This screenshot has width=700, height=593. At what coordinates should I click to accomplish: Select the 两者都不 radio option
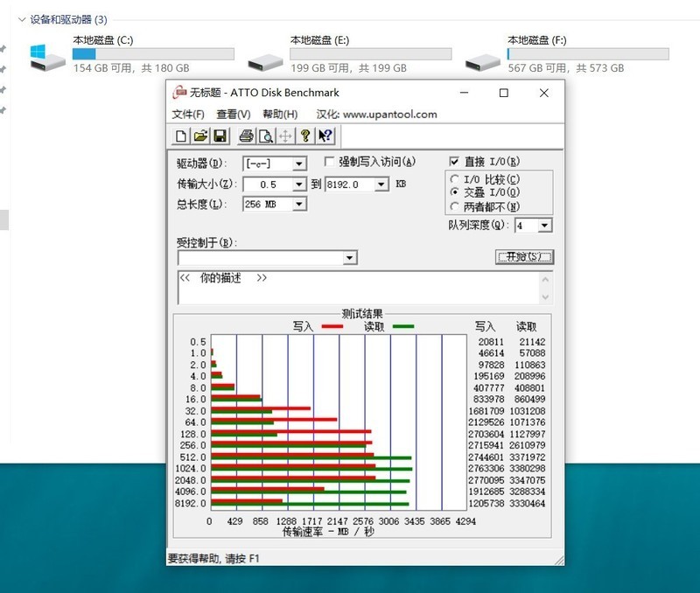point(454,206)
